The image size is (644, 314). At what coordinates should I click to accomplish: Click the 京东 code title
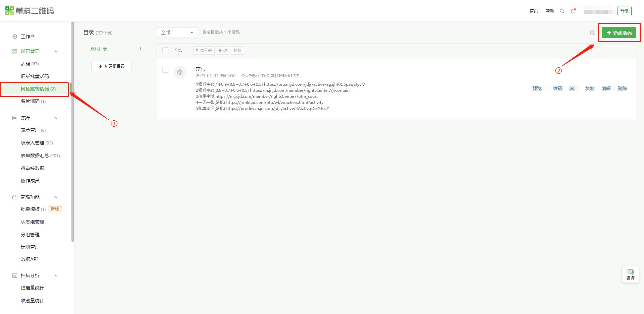[x=201, y=69]
